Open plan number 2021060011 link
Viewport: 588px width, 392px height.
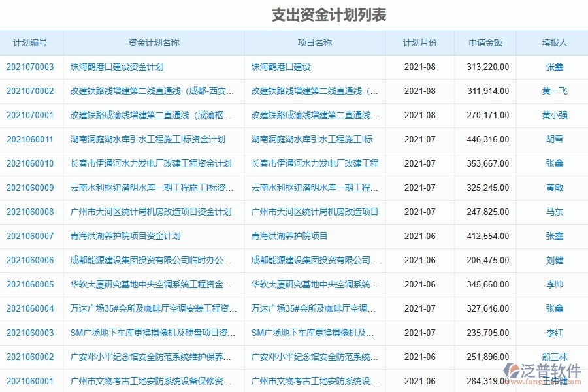pos(31,139)
